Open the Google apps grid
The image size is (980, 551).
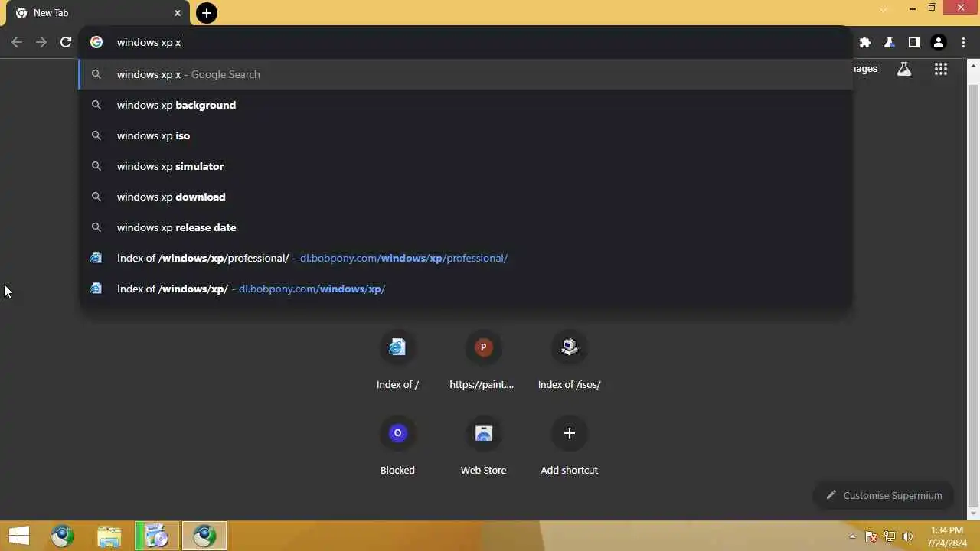point(941,69)
